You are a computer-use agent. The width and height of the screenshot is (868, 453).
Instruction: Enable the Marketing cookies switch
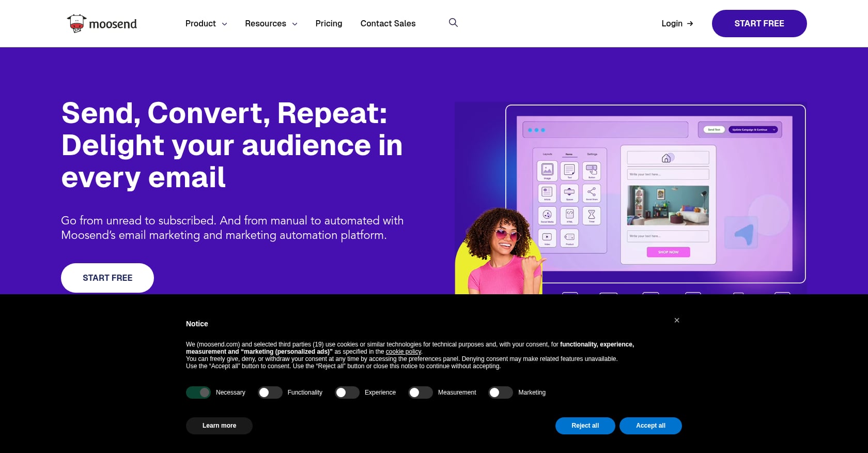click(x=501, y=392)
